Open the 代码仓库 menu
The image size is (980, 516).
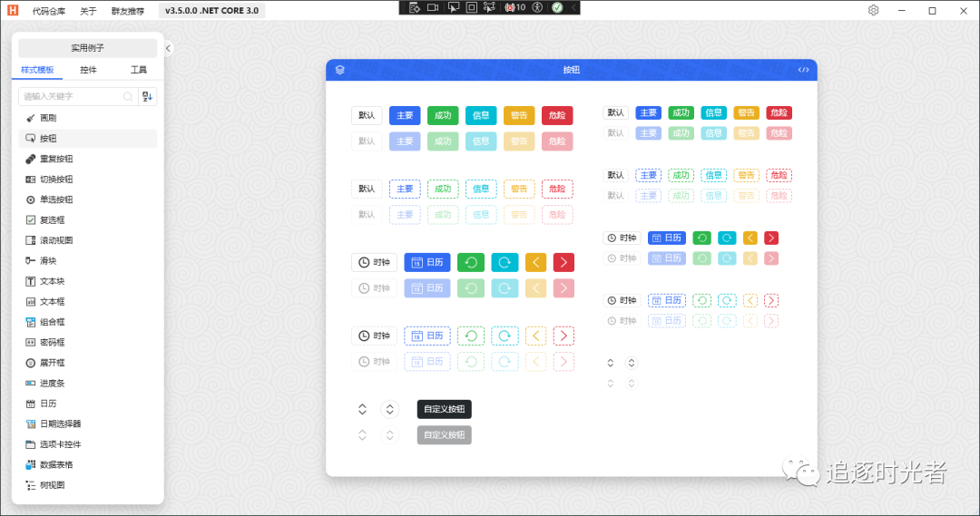[x=49, y=11]
